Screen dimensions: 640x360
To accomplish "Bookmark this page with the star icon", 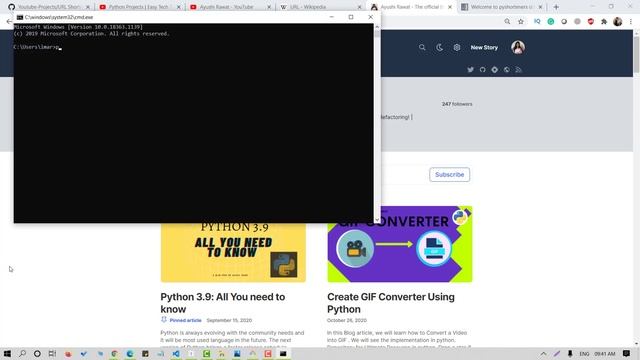I will pos(521,22).
